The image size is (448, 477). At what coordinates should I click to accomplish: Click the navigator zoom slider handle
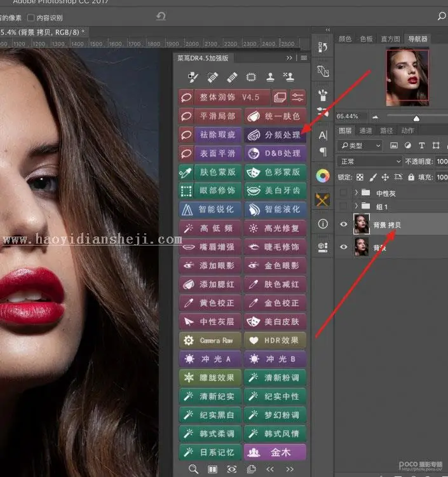(416, 118)
